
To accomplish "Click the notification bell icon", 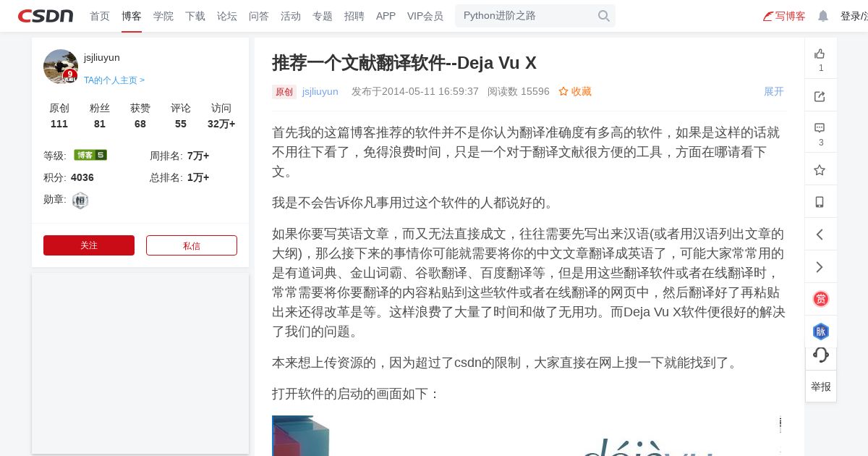I will coord(823,16).
